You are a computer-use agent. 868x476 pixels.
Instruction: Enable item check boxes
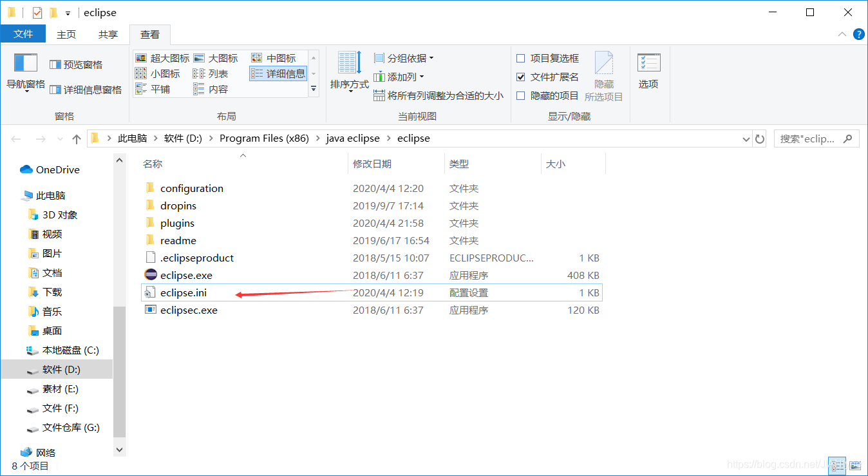547,58
